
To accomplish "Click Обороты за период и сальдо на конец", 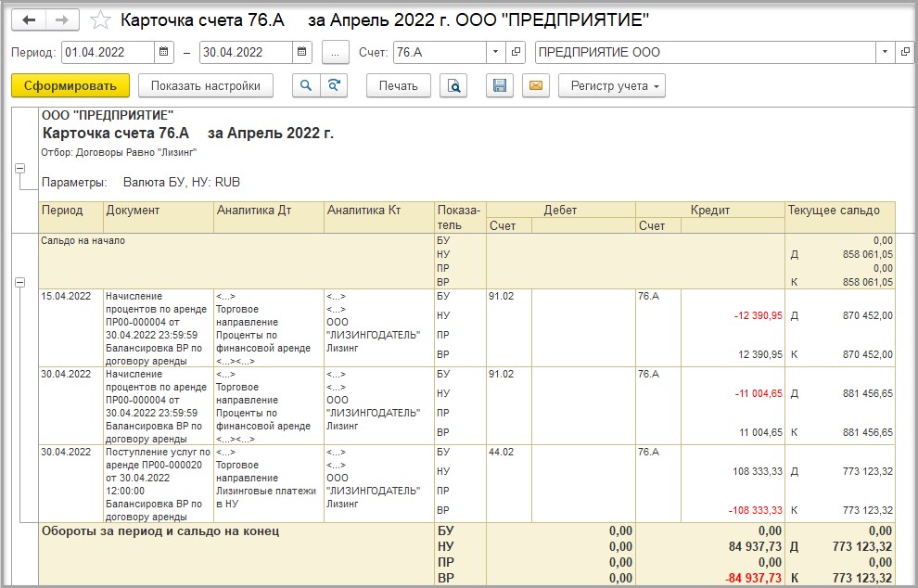I will tap(160, 531).
